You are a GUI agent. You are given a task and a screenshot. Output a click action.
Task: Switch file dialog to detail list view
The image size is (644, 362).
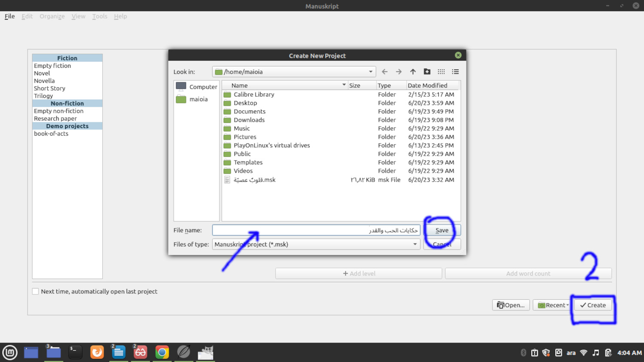(456, 72)
